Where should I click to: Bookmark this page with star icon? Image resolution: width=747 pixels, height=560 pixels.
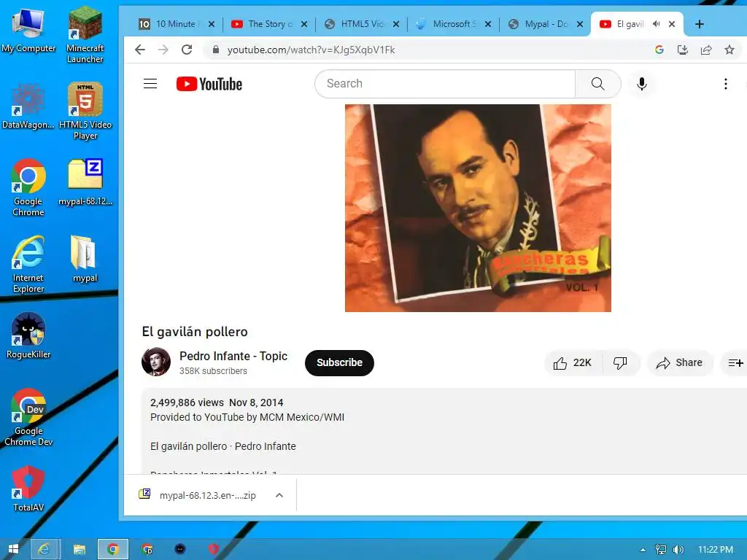pyautogui.click(x=729, y=50)
